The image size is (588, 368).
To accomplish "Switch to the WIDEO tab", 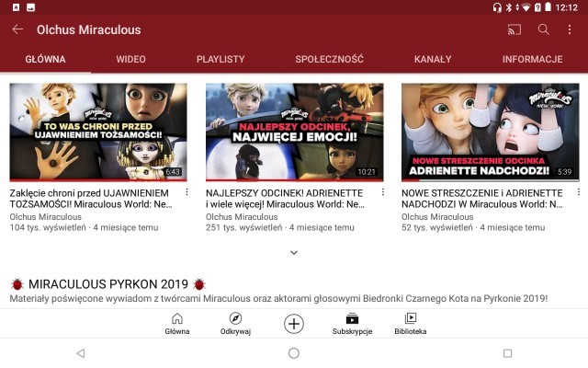I will click(130, 59).
